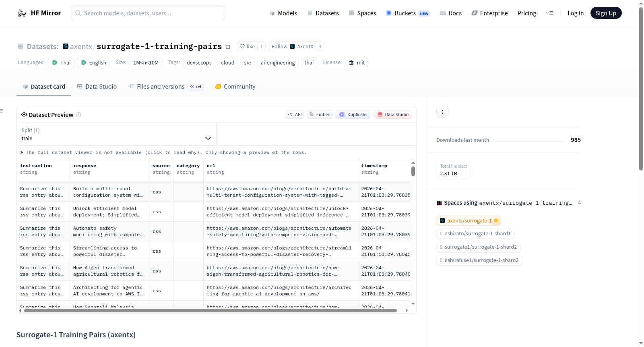
Task: Open the ashirato/surrogate-1-shard1 space
Action: click(x=475, y=234)
